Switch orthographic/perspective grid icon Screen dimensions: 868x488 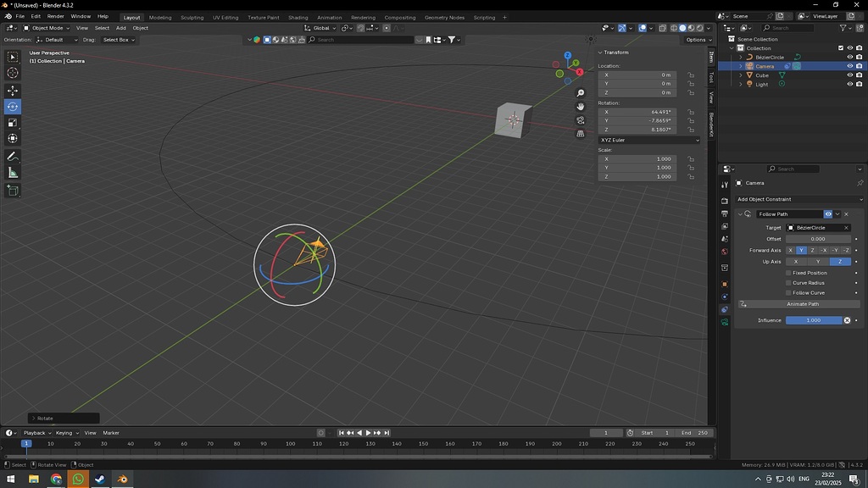point(580,133)
